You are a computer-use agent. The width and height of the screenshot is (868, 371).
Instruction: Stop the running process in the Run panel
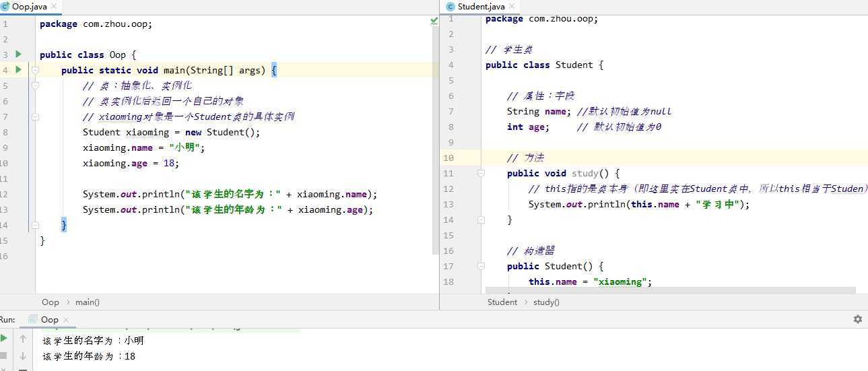pyautogui.click(x=4, y=356)
